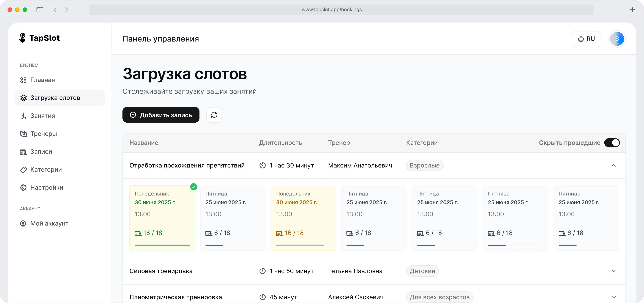Click the Тренеры icon in sidebar
Screen dimensions: 644x303
[x=23, y=134]
